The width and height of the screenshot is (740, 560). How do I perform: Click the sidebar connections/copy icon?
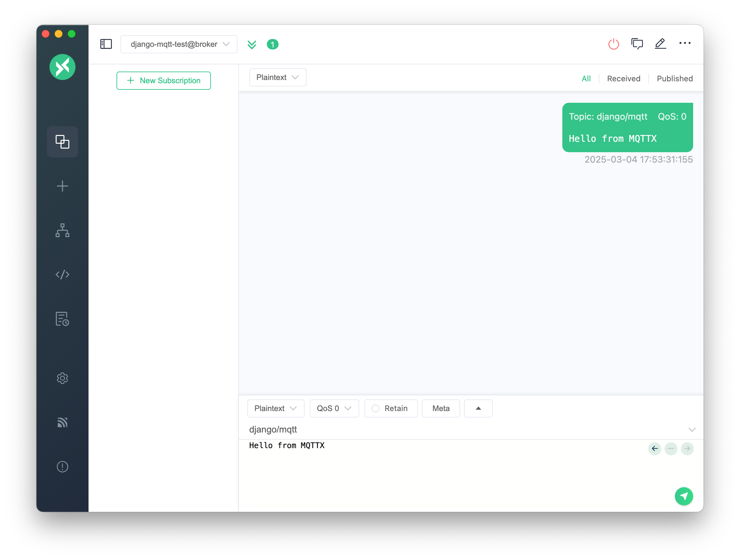point(62,141)
